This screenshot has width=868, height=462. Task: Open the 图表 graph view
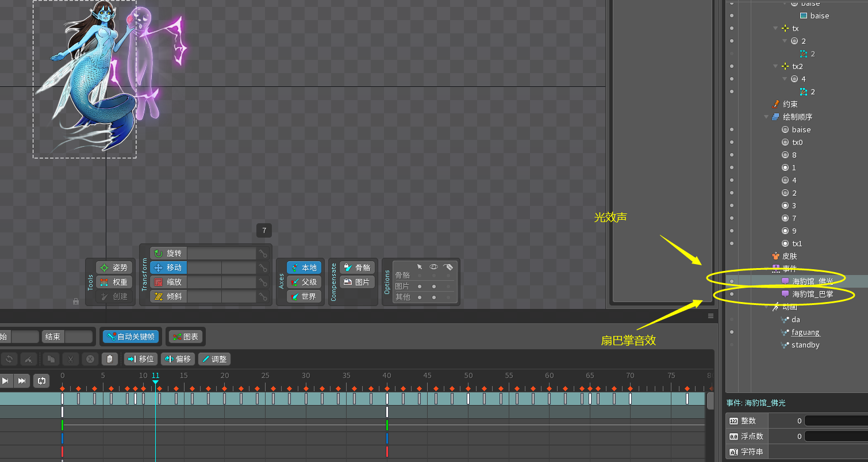click(185, 337)
